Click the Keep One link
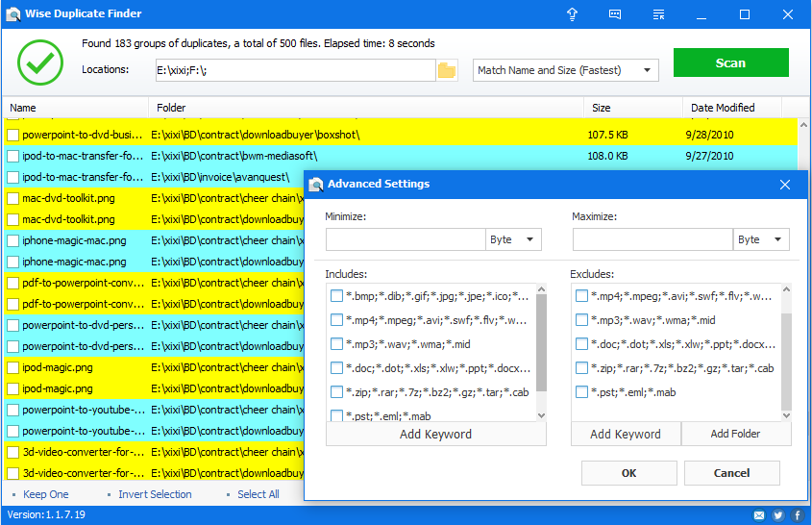 point(45,494)
